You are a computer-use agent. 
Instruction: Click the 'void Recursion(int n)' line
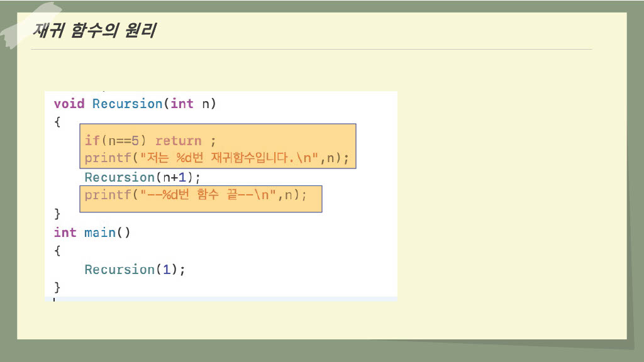click(x=135, y=104)
